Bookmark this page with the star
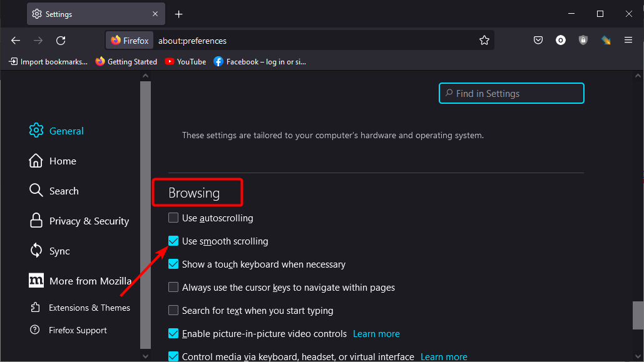The height and width of the screenshot is (362, 644). point(484,40)
